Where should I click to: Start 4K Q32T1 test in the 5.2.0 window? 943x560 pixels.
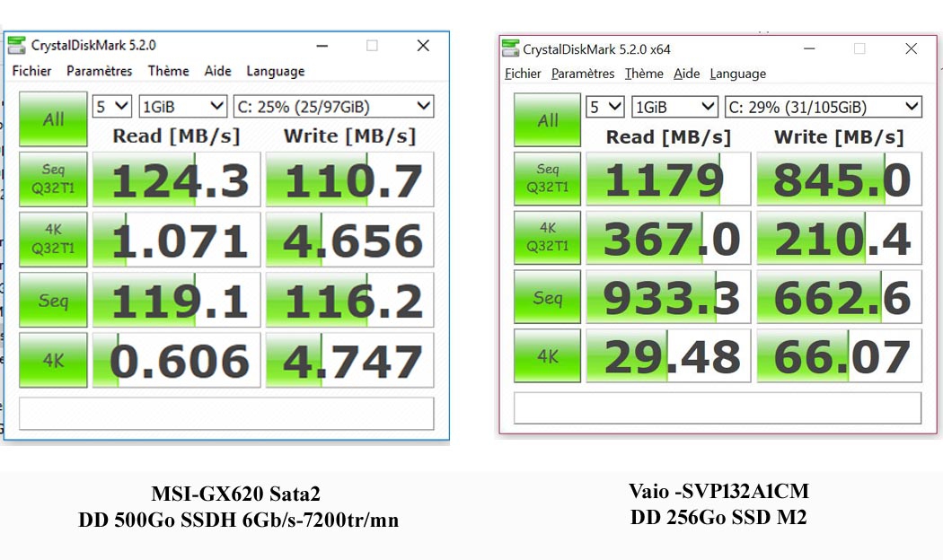tap(53, 239)
